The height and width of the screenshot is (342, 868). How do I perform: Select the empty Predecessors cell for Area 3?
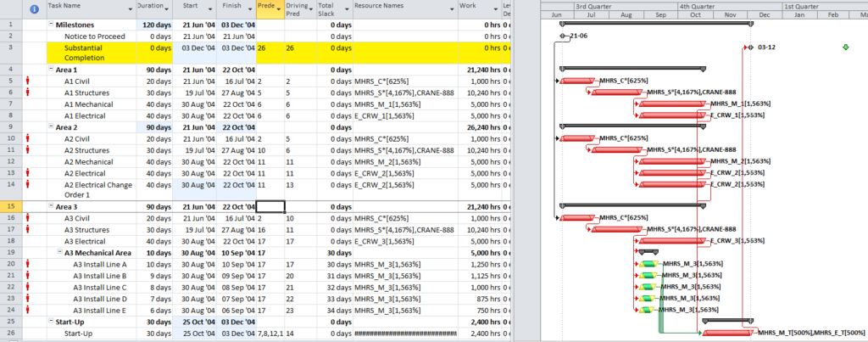point(270,207)
